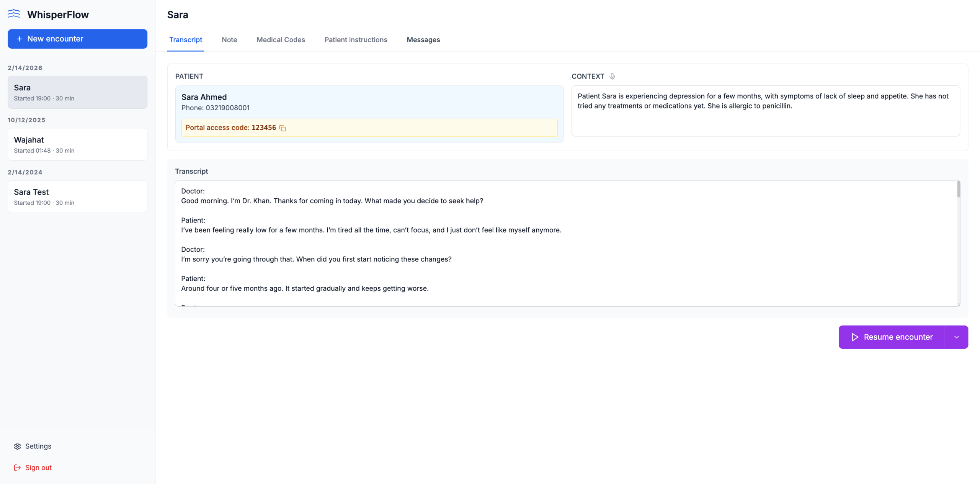Click the Sign out arrow icon
The width and height of the screenshot is (980, 484).
click(x=17, y=468)
